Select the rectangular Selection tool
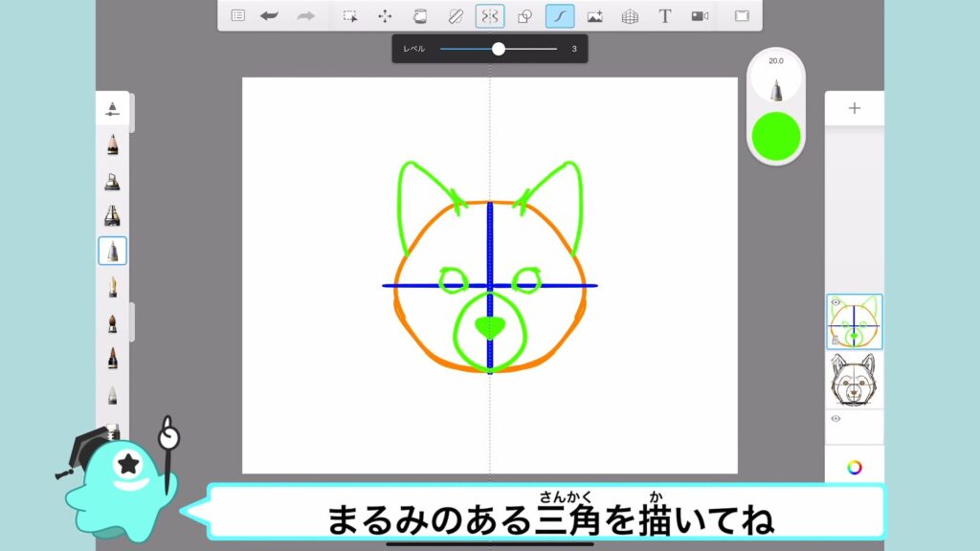The width and height of the screenshot is (980, 551). (350, 16)
